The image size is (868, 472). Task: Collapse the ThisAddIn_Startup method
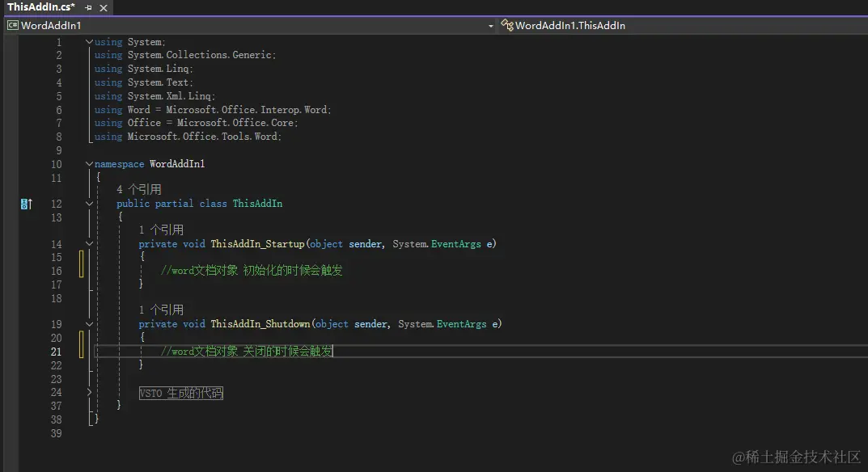[x=89, y=243]
